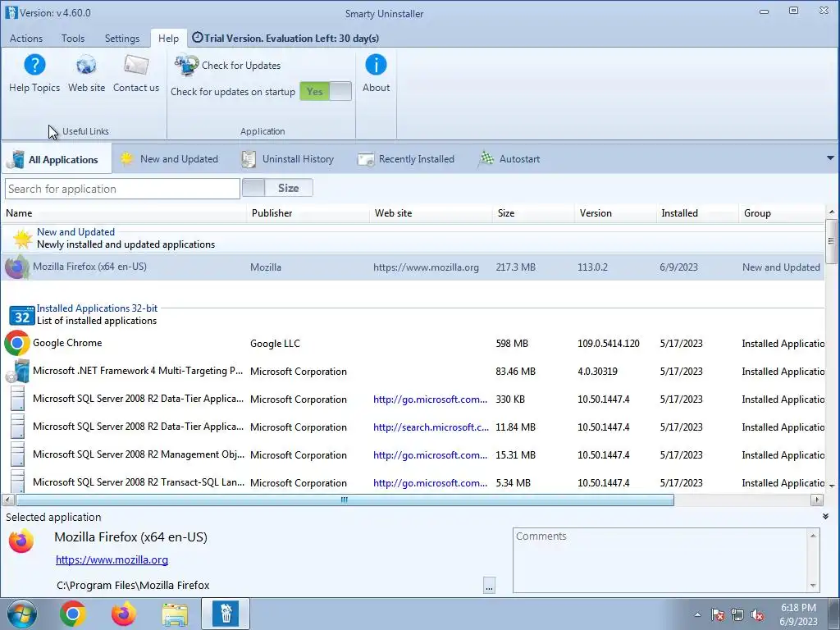Click the .NET Framework 4 row icon

(17, 372)
